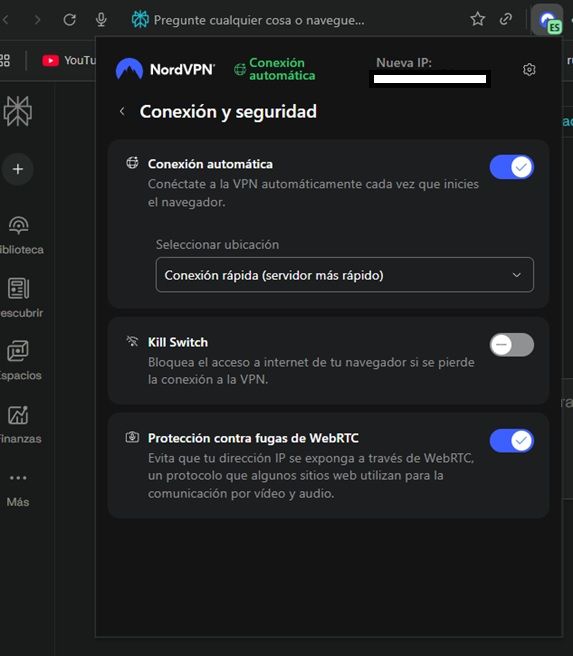The height and width of the screenshot is (656, 573).
Task: Click green Conexión automática status text
Action: [282, 69]
